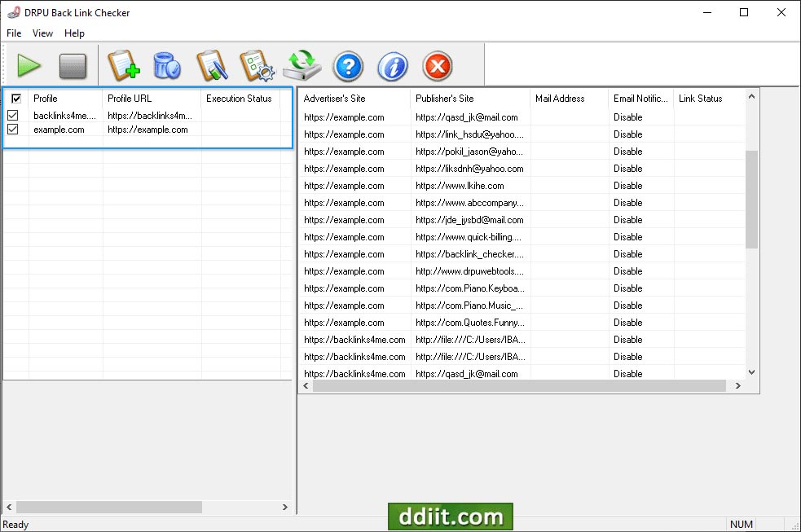Click the refresh database drive icon

[302, 66]
